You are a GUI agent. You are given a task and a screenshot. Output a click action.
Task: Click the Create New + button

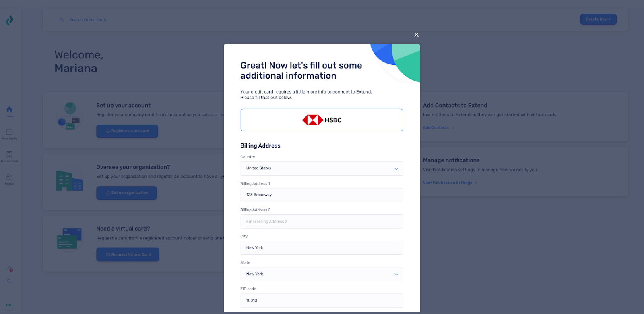tap(598, 19)
